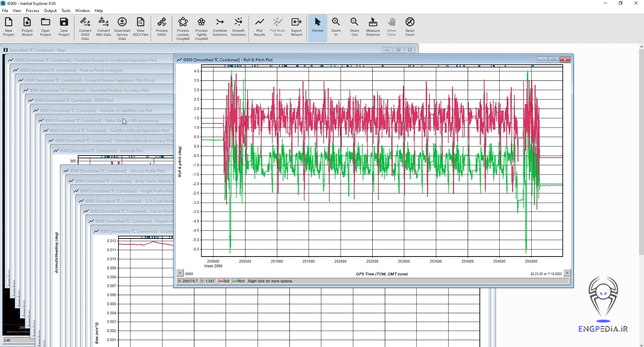
Task: Minimize the Roll & Pitch Plot window
Action: point(542,60)
